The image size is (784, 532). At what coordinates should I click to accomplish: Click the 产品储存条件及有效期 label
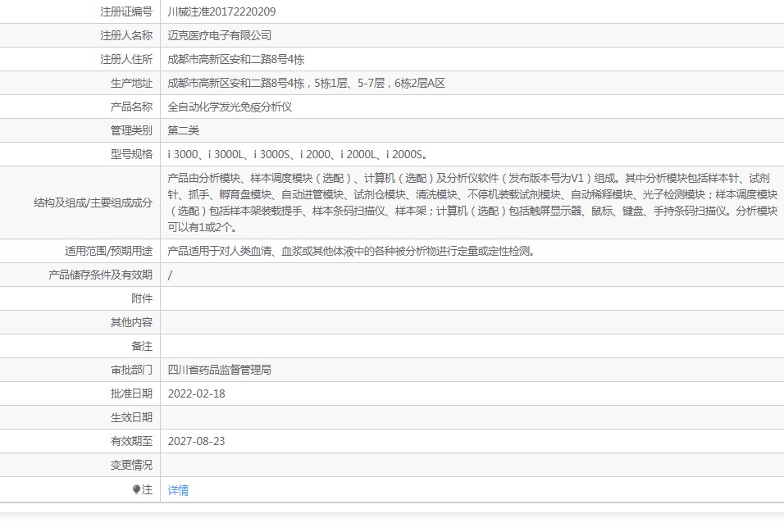(x=100, y=275)
